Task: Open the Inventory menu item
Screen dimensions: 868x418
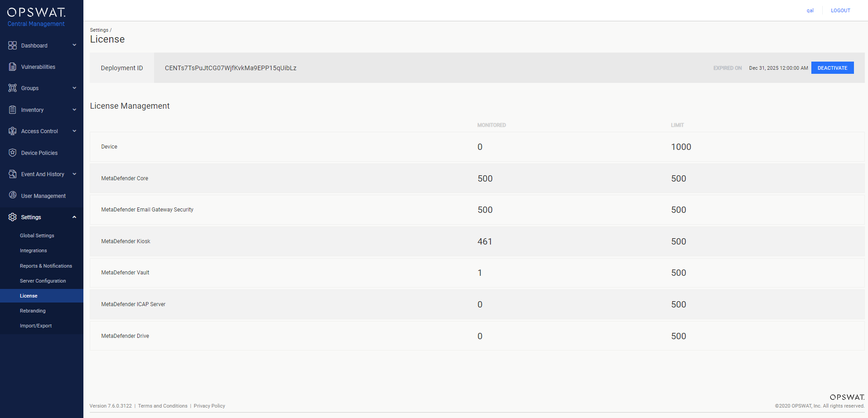Action: point(32,110)
